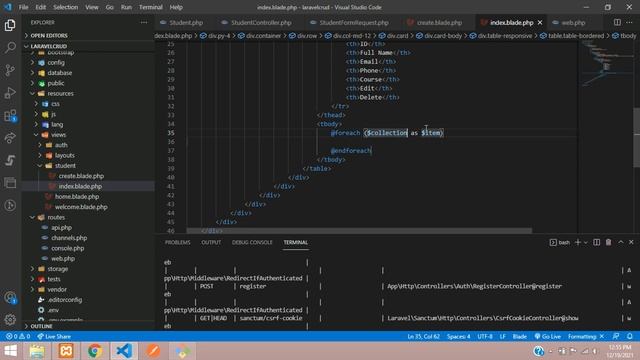Open Windows Start button
The width and height of the screenshot is (640, 360).
point(11,351)
